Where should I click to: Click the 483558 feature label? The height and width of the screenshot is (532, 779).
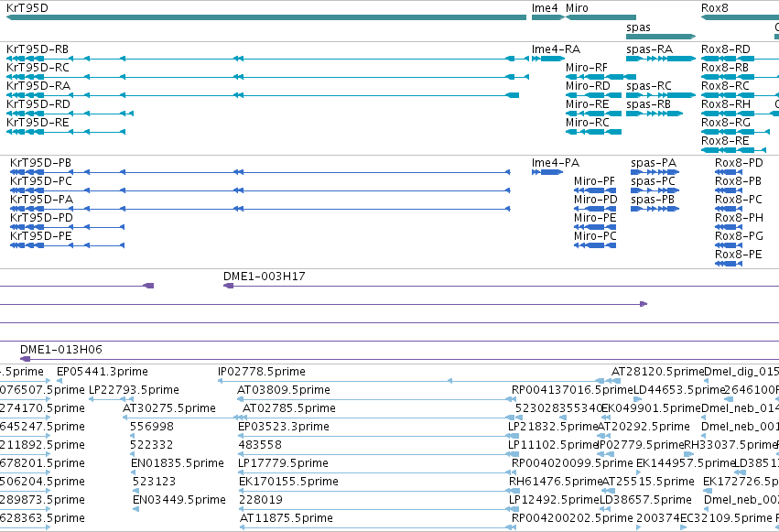(x=260, y=445)
